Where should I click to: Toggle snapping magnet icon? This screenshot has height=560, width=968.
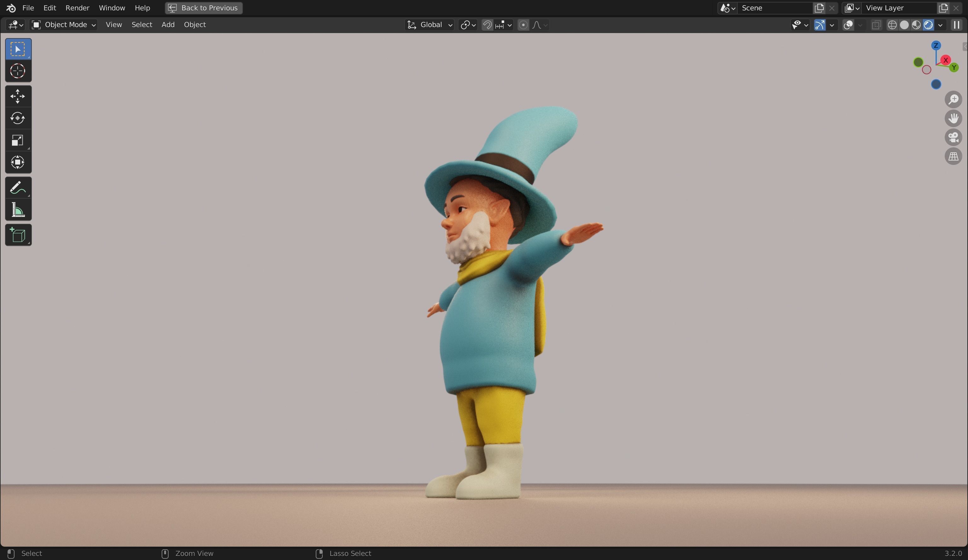[x=487, y=25]
